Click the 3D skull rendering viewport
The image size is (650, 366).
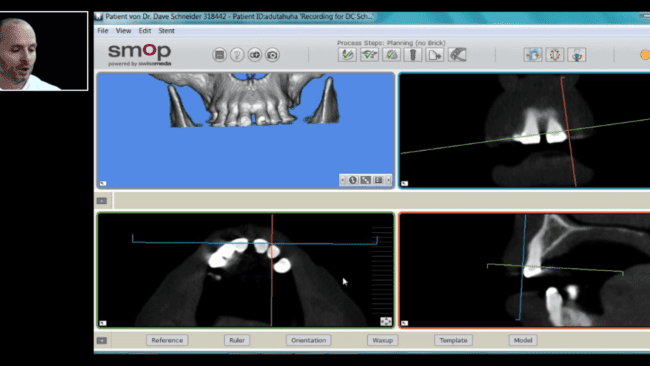click(245, 131)
